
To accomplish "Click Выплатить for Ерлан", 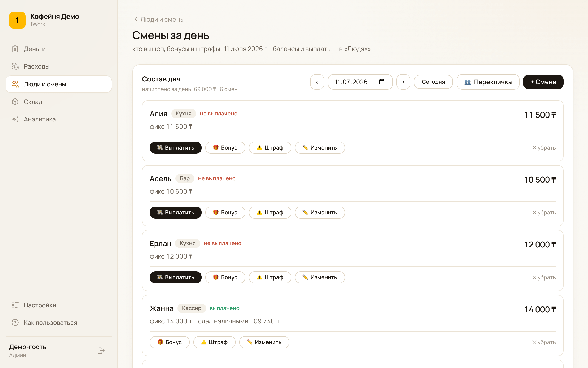I will pos(176,277).
